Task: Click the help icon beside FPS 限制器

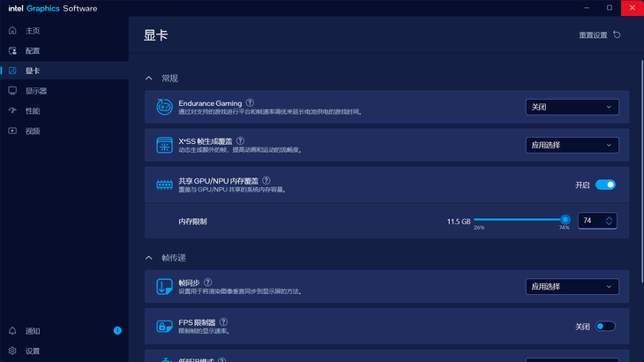Action: point(223,321)
